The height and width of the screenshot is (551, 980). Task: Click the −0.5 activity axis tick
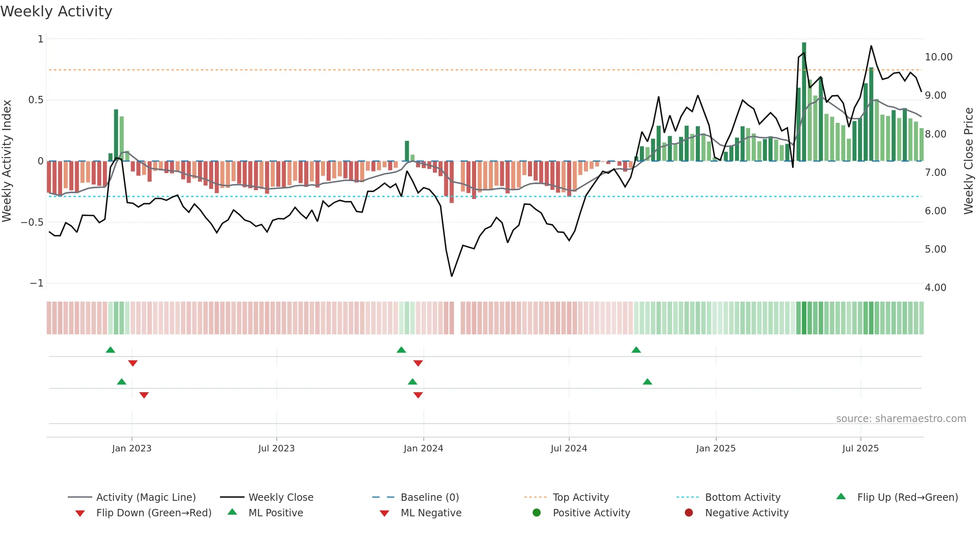tap(32, 222)
